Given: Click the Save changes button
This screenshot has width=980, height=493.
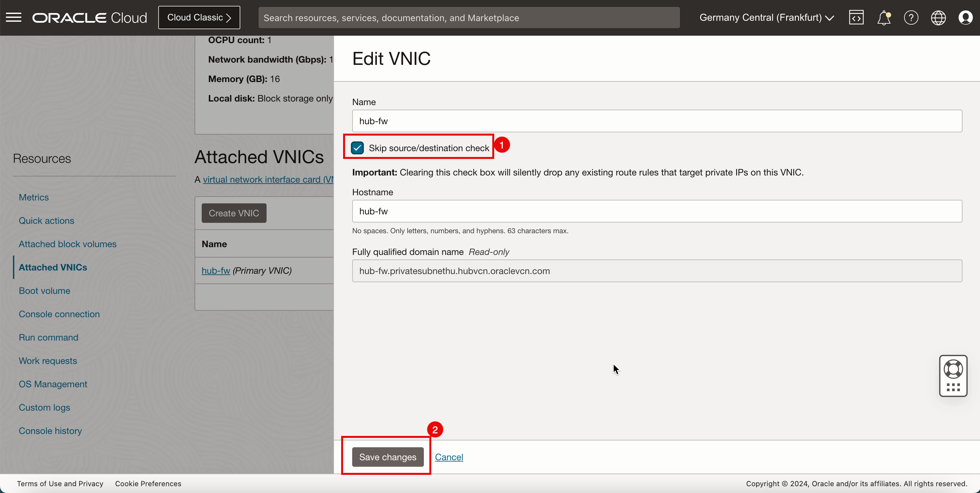Looking at the screenshot, I should (388, 457).
